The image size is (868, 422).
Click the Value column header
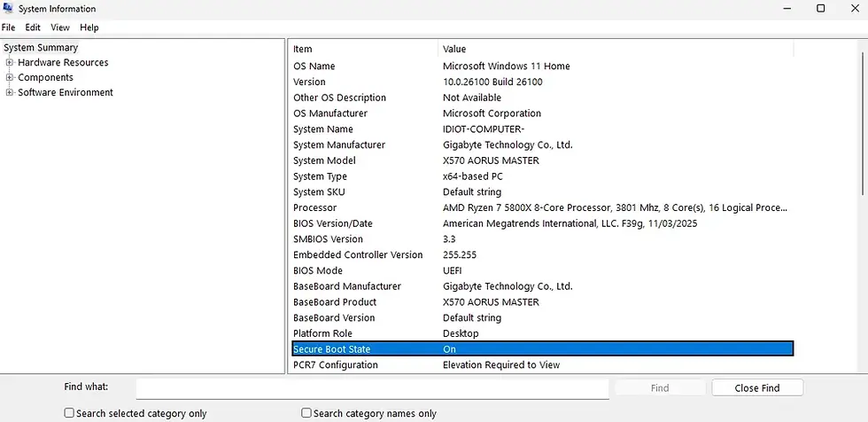click(x=616, y=50)
